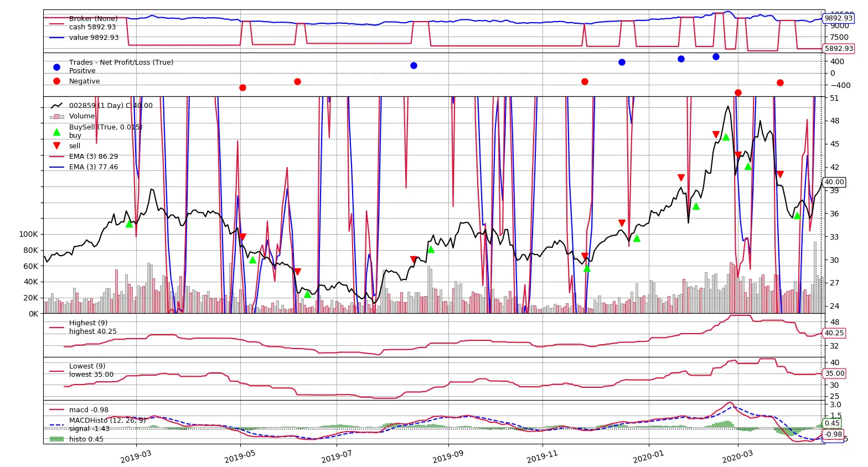
Task: Click the 5892.93 cash value tag
Action: [x=838, y=49]
